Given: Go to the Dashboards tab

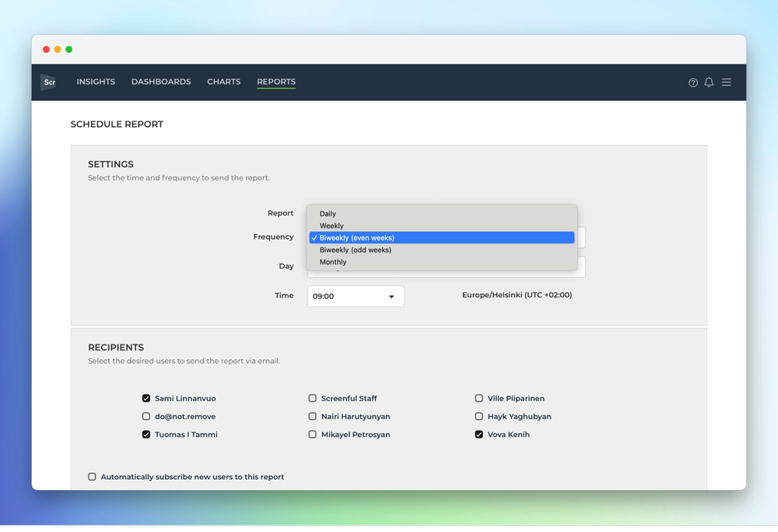Looking at the screenshot, I should click(x=161, y=82).
